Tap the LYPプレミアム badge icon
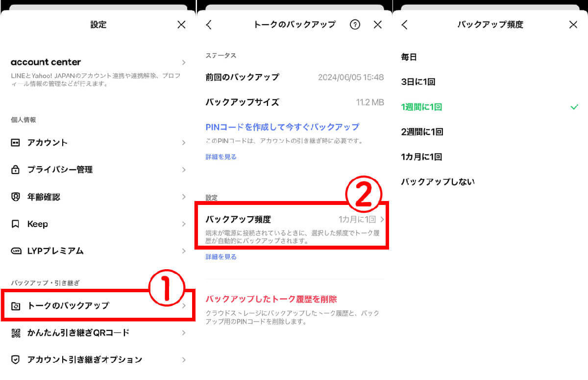This screenshot has height=380, width=588. coord(16,251)
